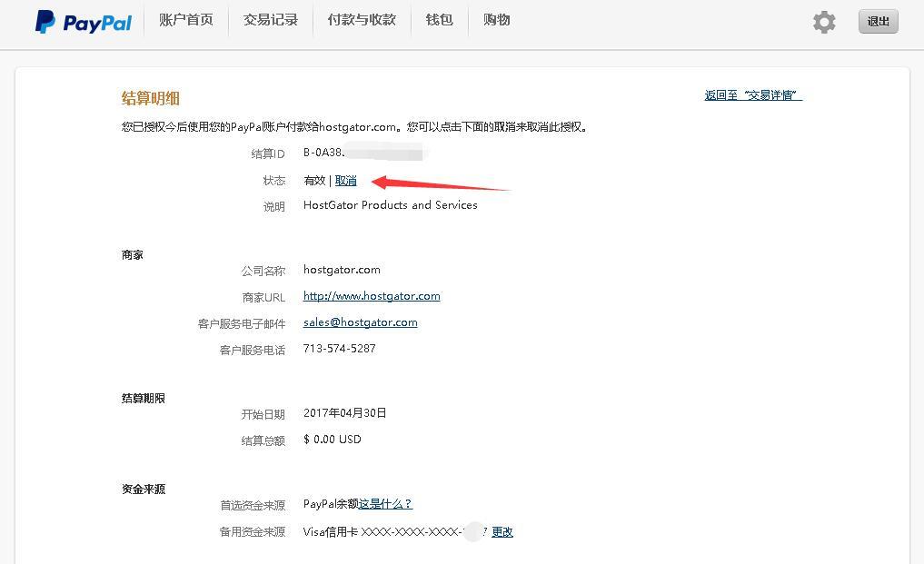Click the 取消 link next to 有效
The width and height of the screenshot is (924, 564).
(345, 181)
